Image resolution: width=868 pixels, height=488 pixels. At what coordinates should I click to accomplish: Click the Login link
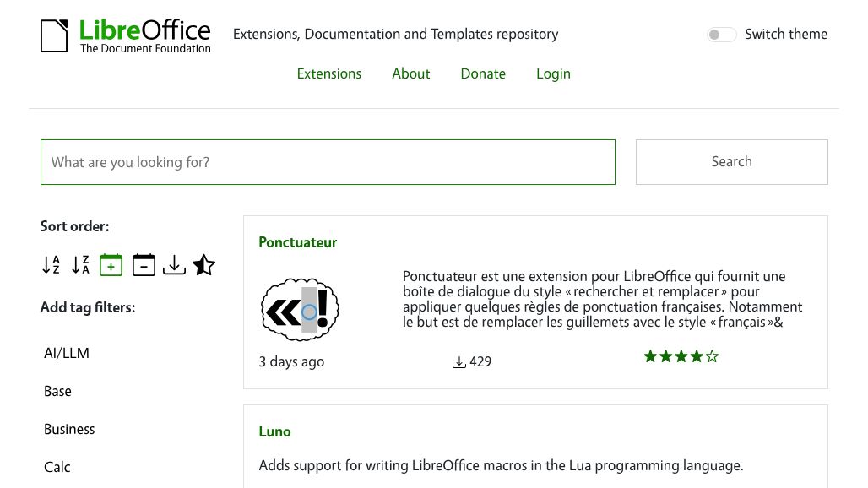pyautogui.click(x=553, y=73)
